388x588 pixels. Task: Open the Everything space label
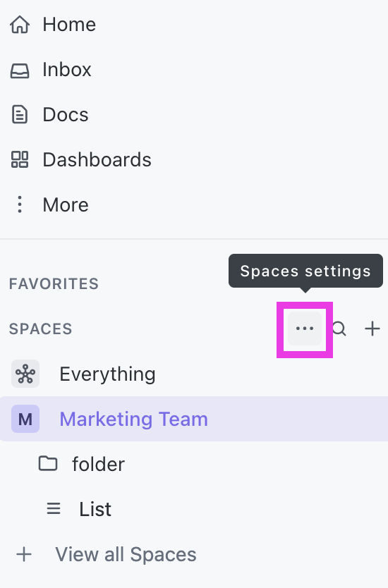pos(107,374)
